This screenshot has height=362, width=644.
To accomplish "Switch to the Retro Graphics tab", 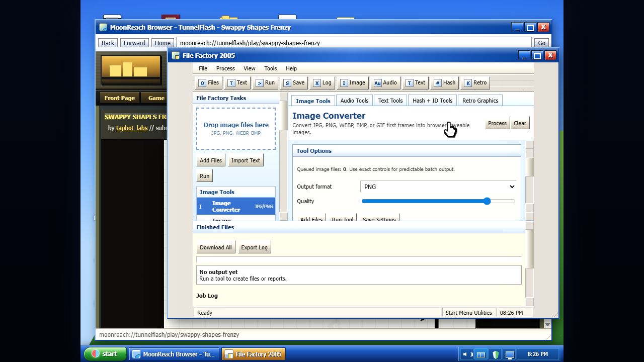I will (x=480, y=101).
